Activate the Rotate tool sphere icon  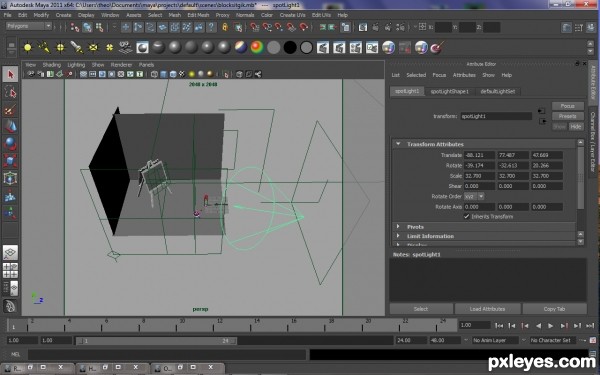click(x=10, y=144)
